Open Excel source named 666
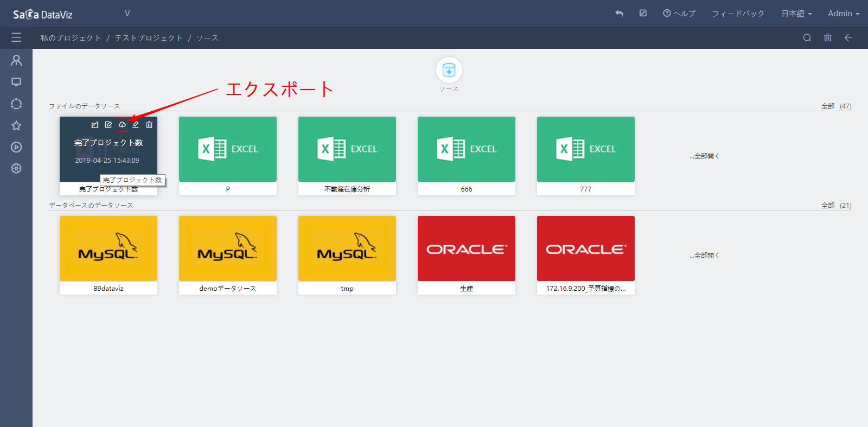The height and width of the screenshot is (427, 868). pyautogui.click(x=467, y=156)
